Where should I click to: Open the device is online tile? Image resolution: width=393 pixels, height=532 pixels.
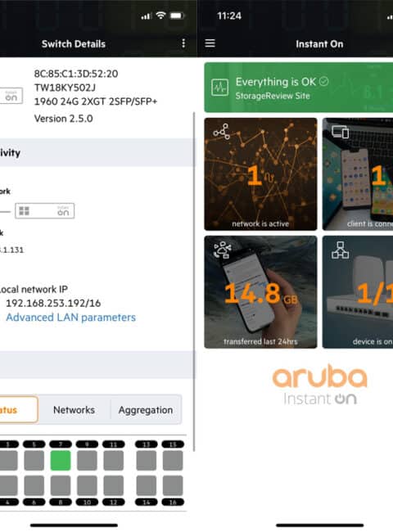[358, 292]
